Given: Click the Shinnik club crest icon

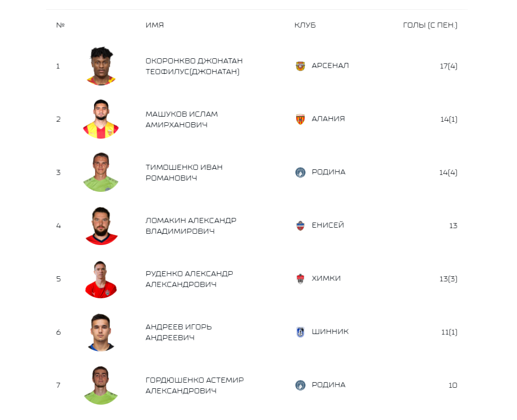Looking at the screenshot, I should click(x=300, y=332).
